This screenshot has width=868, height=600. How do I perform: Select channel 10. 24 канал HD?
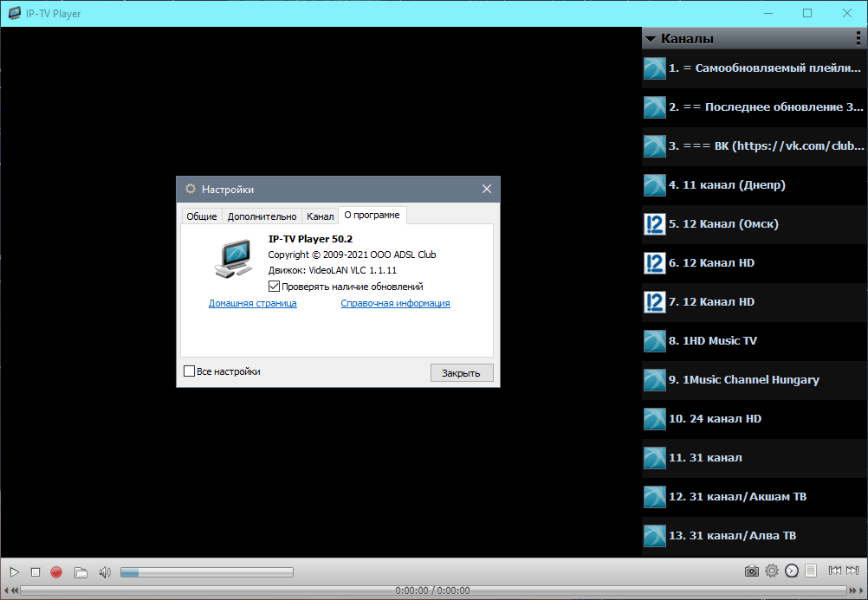755,418
